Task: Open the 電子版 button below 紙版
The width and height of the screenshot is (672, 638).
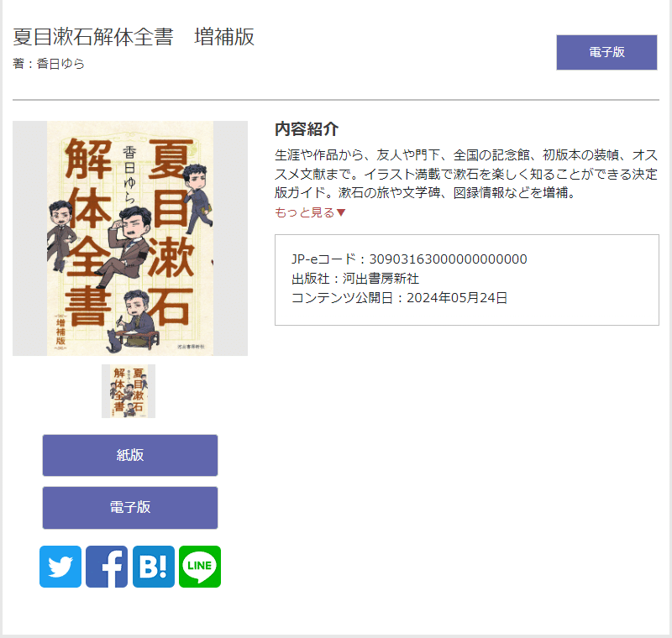Action: [130, 507]
